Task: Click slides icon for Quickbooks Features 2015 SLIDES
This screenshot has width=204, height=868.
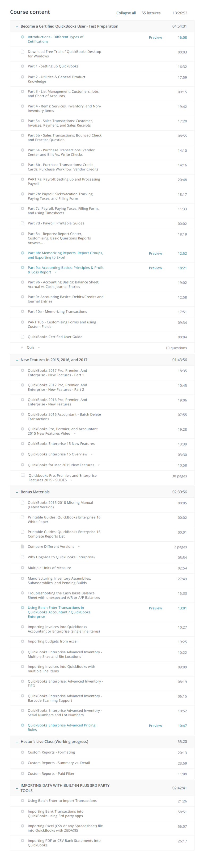Action: [23, 475]
